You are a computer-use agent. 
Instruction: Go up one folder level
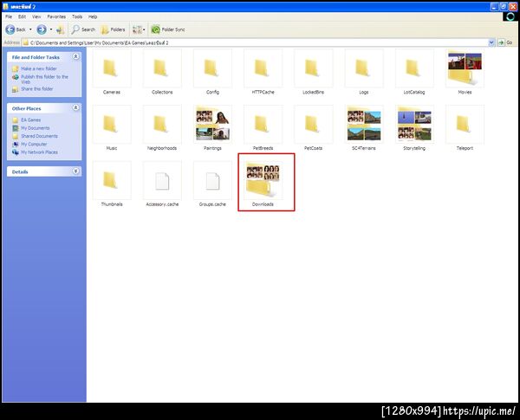(x=60, y=29)
